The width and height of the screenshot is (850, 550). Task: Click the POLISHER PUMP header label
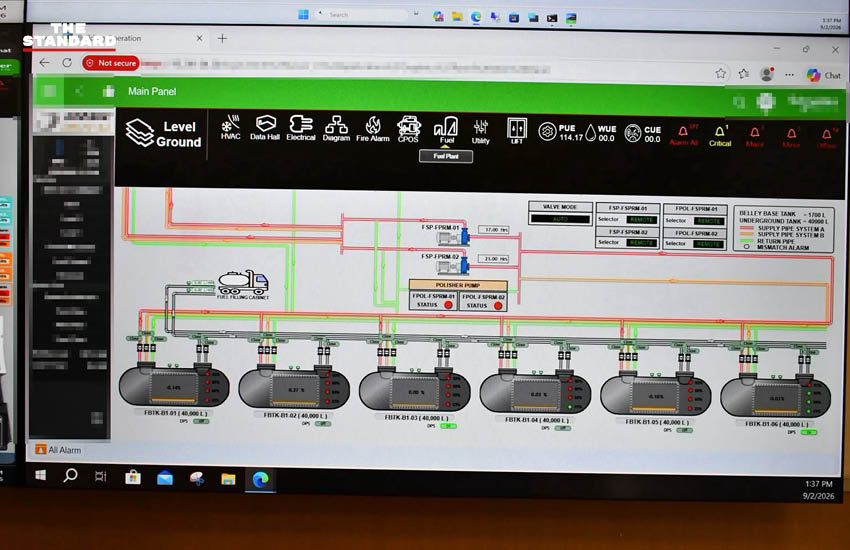pos(458,285)
